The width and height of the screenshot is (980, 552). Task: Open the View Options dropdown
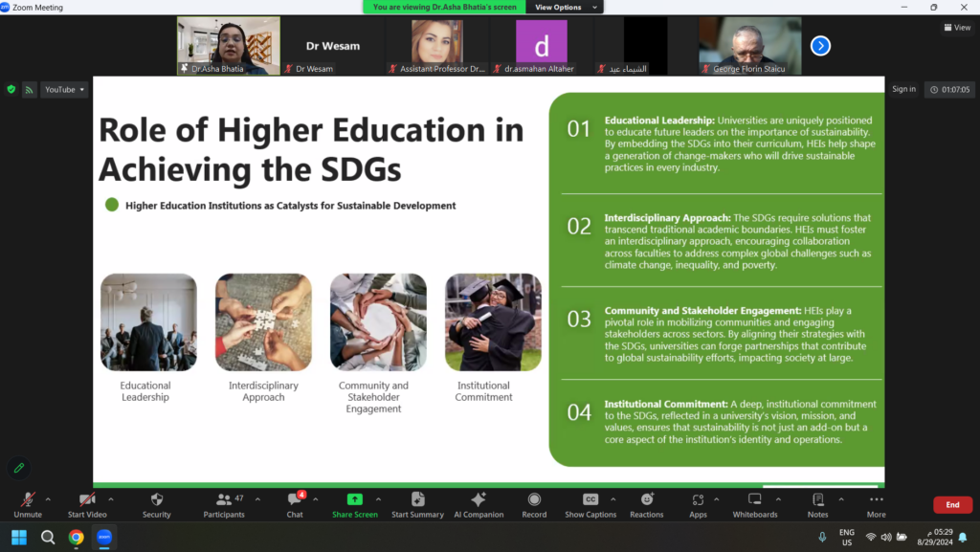[x=565, y=8]
